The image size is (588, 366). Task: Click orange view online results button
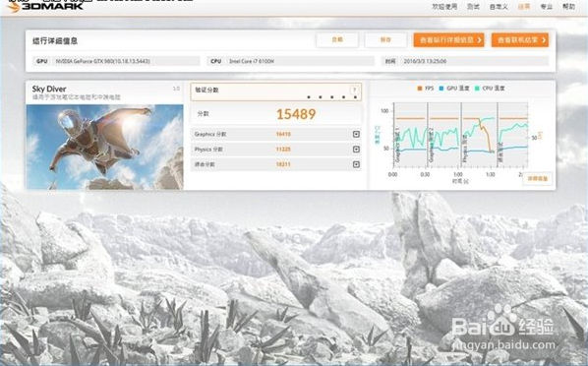520,39
